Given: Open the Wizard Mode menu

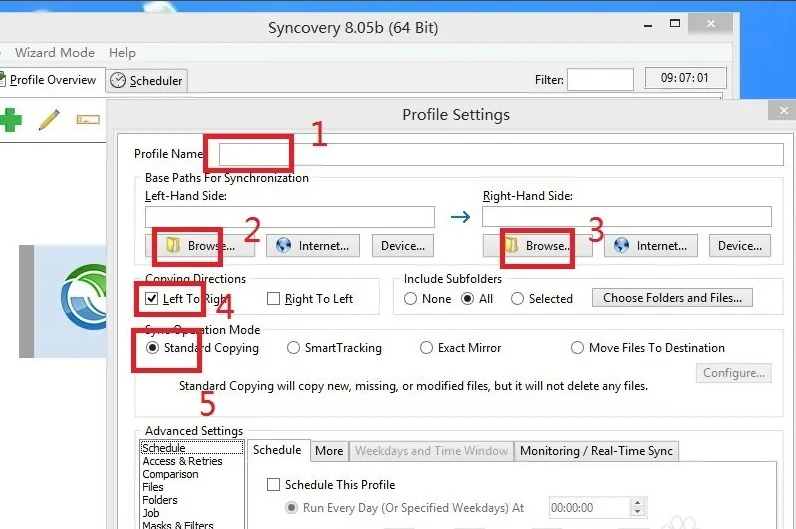Looking at the screenshot, I should 55,52.
